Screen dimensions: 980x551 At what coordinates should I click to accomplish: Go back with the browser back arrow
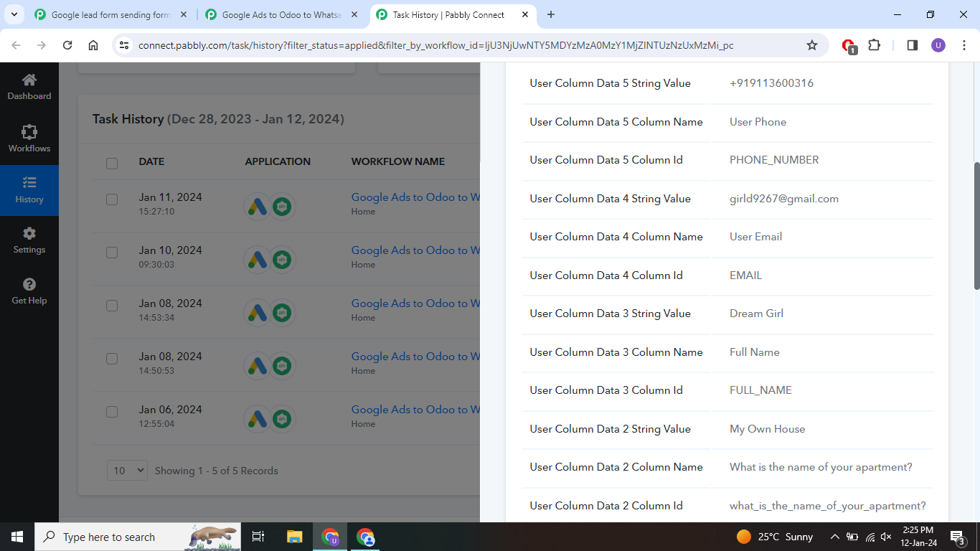coord(16,45)
